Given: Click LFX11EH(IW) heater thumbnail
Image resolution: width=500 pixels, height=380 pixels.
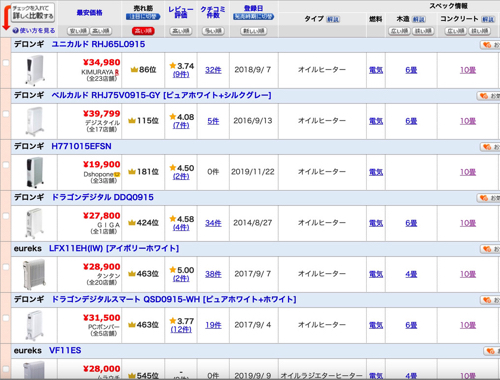Looking at the screenshot, I should click(34, 275).
